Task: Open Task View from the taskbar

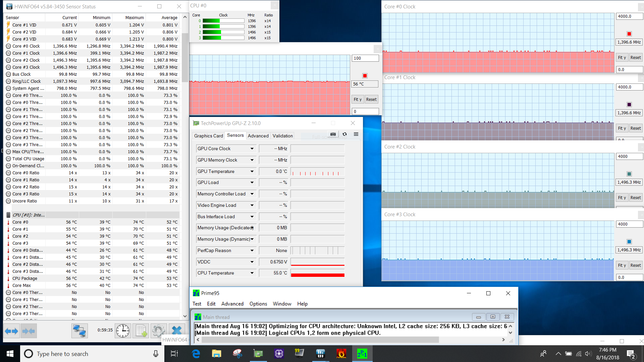Action: coord(174,354)
